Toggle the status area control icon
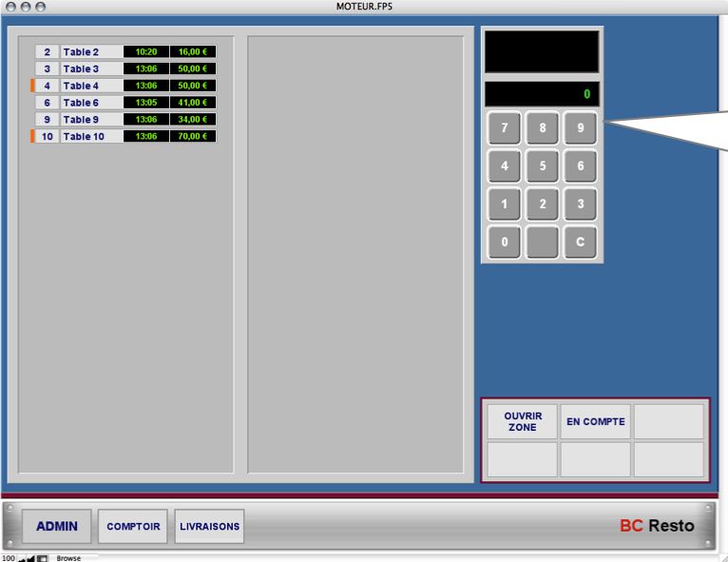Viewport: 728px width, 562px height. pyautogui.click(x=42, y=559)
